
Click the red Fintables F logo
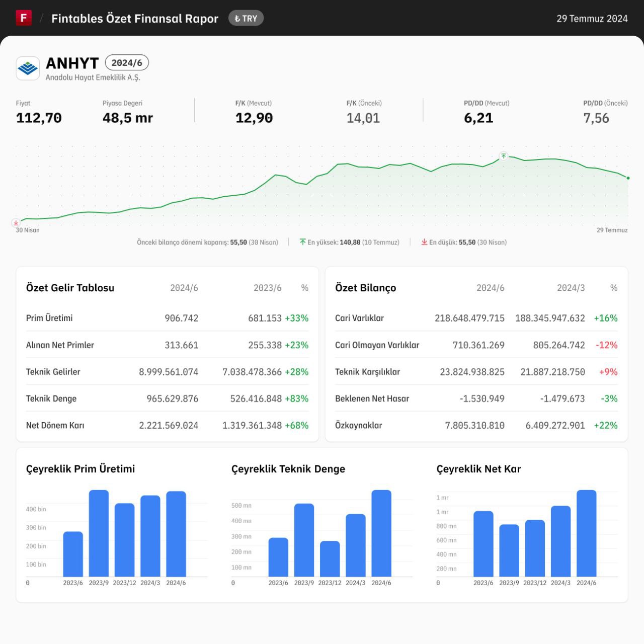click(24, 18)
